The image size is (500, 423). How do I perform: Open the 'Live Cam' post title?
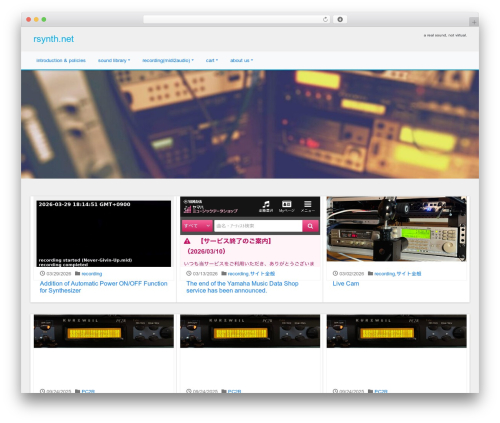point(346,284)
